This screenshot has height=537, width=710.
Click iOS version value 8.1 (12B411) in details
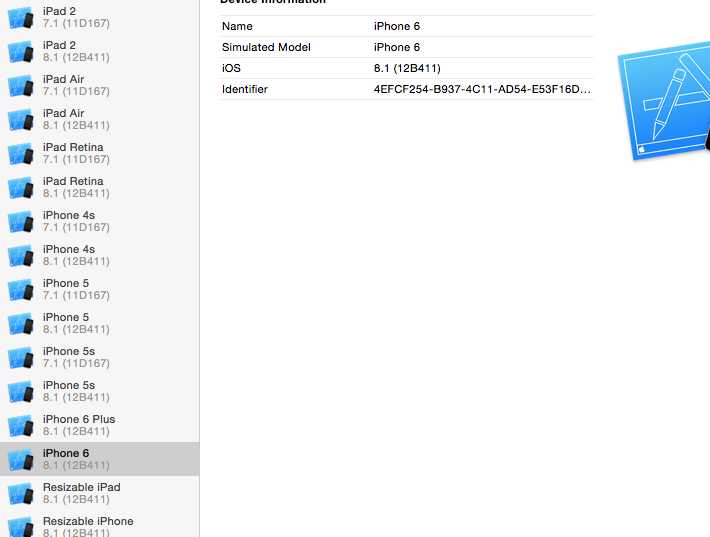[x=407, y=68]
